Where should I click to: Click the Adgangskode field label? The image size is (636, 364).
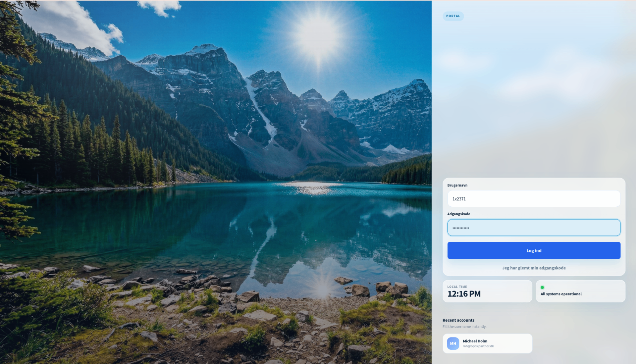pos(458,214)
